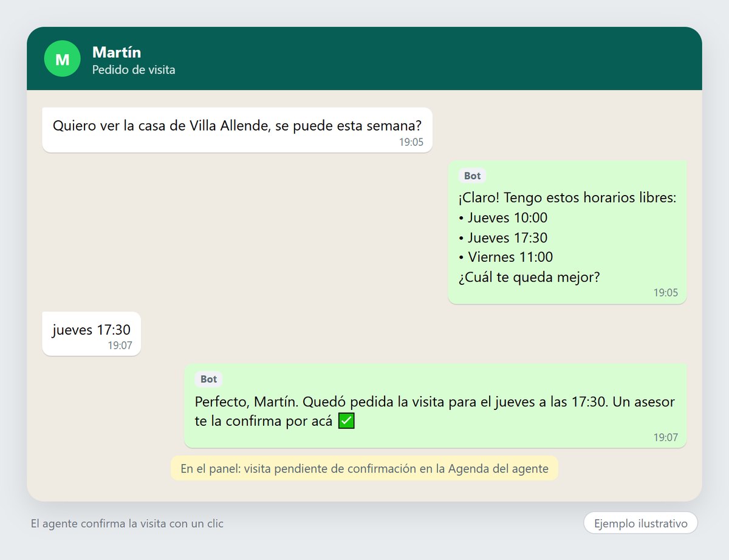Viewport: 729px width, 560px height.
Task: Click the 'Ejemplo ilustrativo' pill button
Action: [x=641, y=524]
